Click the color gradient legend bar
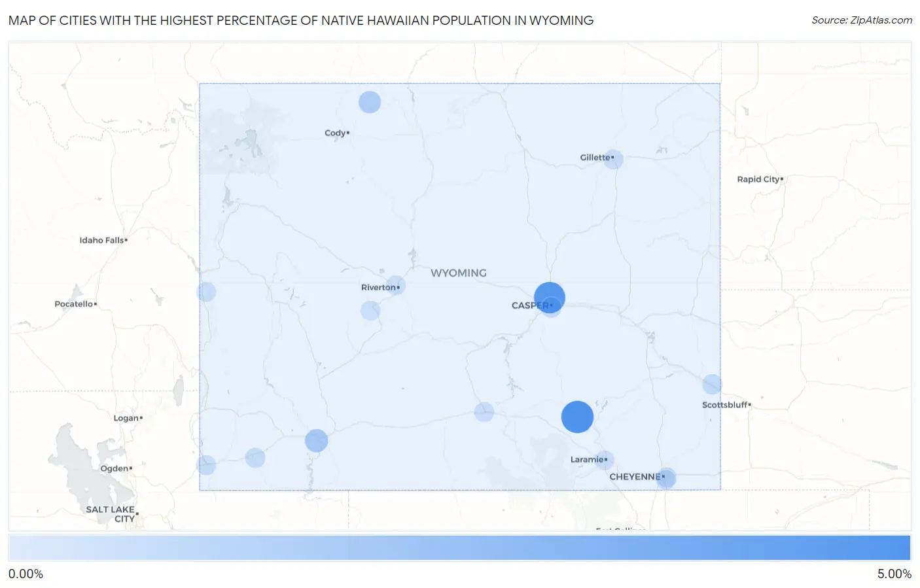 460,548
